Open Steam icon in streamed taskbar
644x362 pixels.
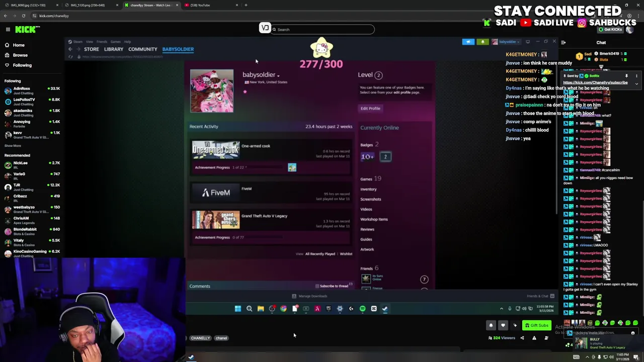pyautogui.click(x=385, y=309)
